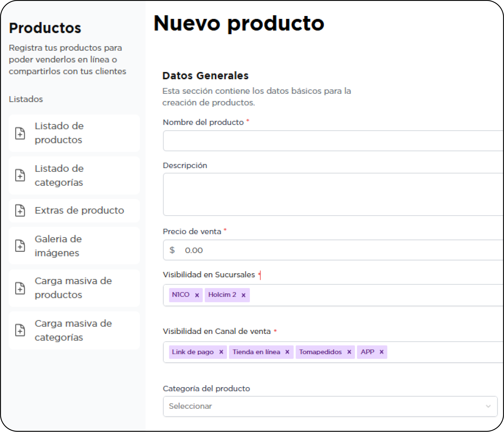
Task: Open Listado de productos menu item
Action: pyautogui.click(x=74, y=133)
